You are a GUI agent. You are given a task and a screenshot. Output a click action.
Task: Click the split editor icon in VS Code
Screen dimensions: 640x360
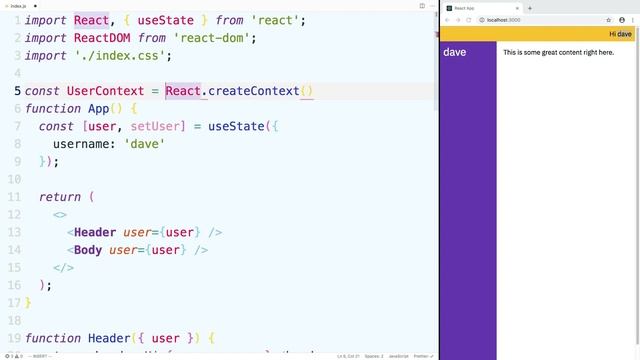point(422,6)
